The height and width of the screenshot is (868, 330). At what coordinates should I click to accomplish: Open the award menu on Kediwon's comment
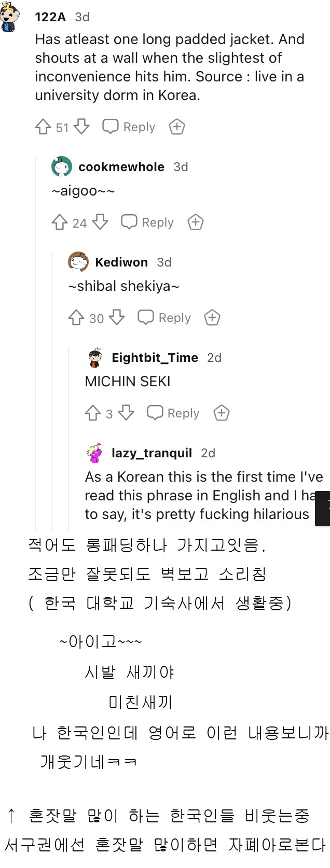(x=212, y=317)
